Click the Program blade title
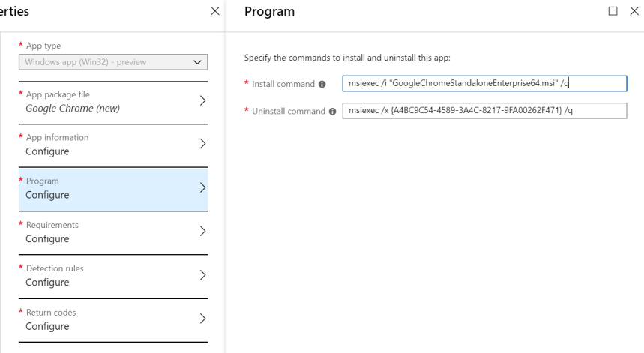644x353 pixels. [x=269, y=11]
